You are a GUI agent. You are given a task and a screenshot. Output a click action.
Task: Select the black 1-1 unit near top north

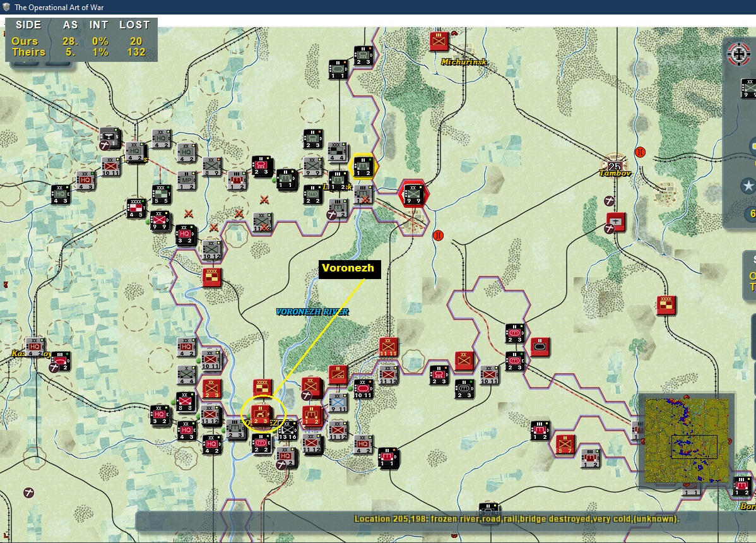pos(338,69)
